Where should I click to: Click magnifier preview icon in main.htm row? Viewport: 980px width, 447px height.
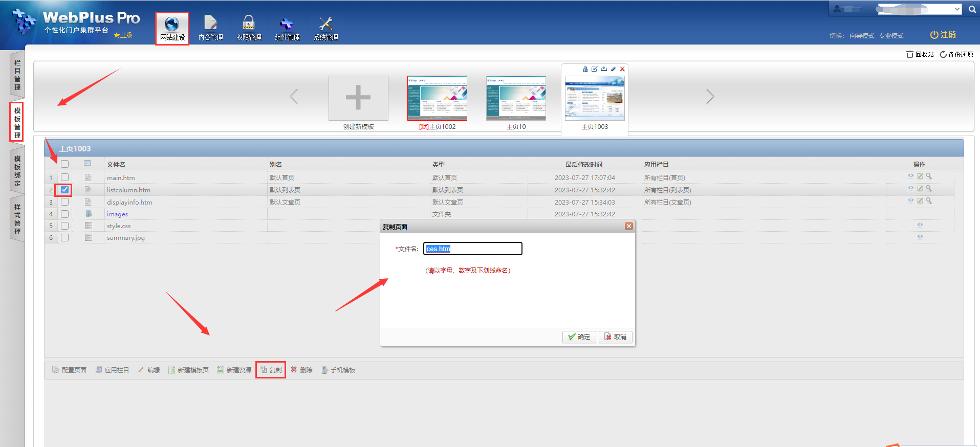pos(929,176)
